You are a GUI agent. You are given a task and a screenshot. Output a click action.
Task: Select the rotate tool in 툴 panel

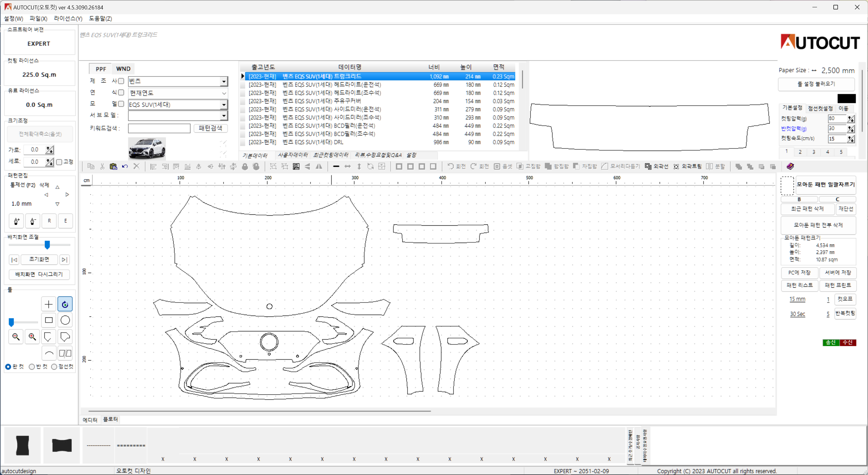(x=65, y=304)
